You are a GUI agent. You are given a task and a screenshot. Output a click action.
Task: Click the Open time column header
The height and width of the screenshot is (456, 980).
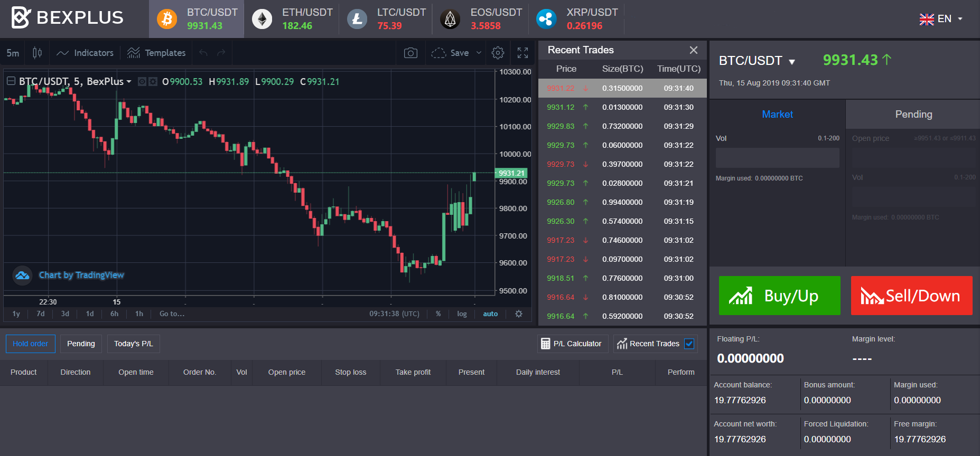pyautogui.click(x=136, y=372)
